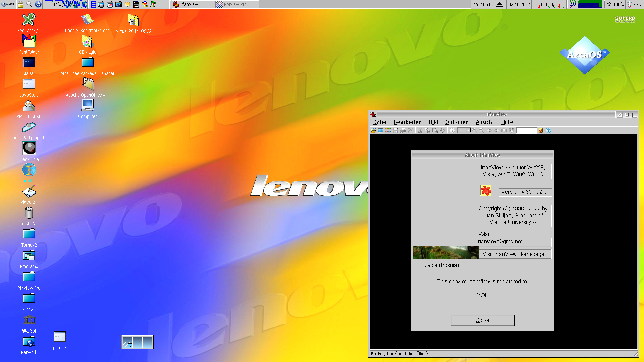Click the down arrow icon in IrfanView toolbar

(x=512, y=131)
